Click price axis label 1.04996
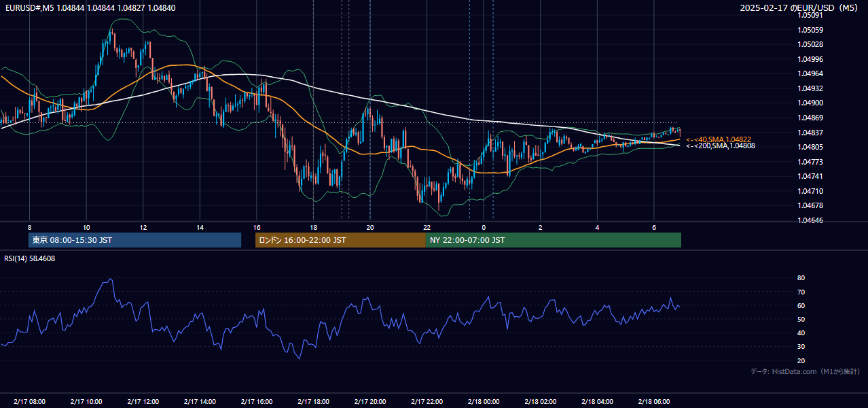This screenshot has height=408, width=868. [x=810, y=59]
